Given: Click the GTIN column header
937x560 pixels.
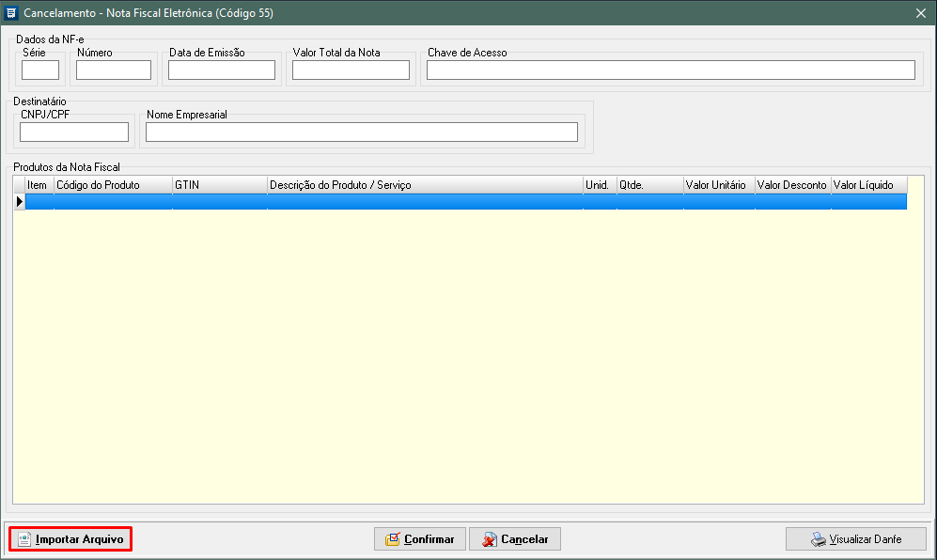Looking at the screenshot, I should (x=219, y=185).
